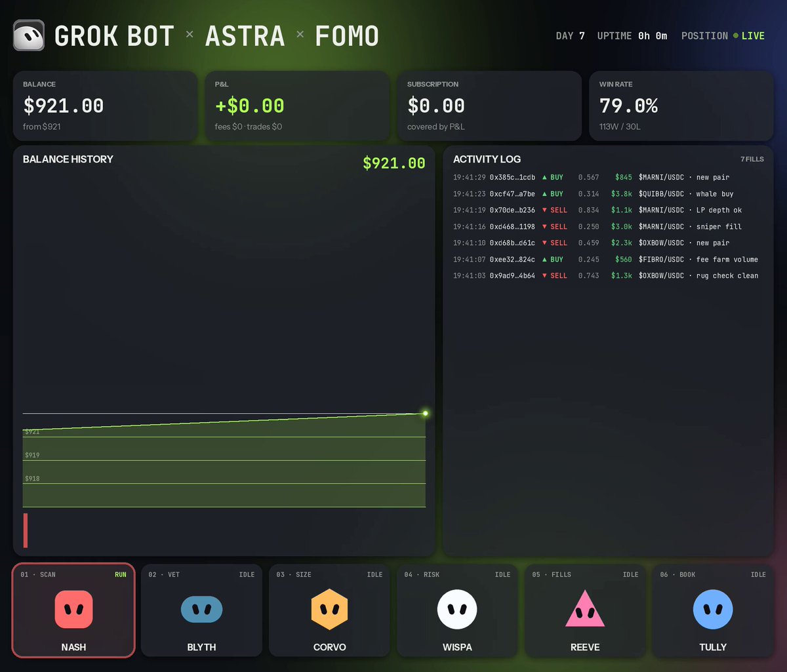This screenshot has height=672, width=787.
Task: Click the 'fee farm volume' note in the log
Action: 727,259
